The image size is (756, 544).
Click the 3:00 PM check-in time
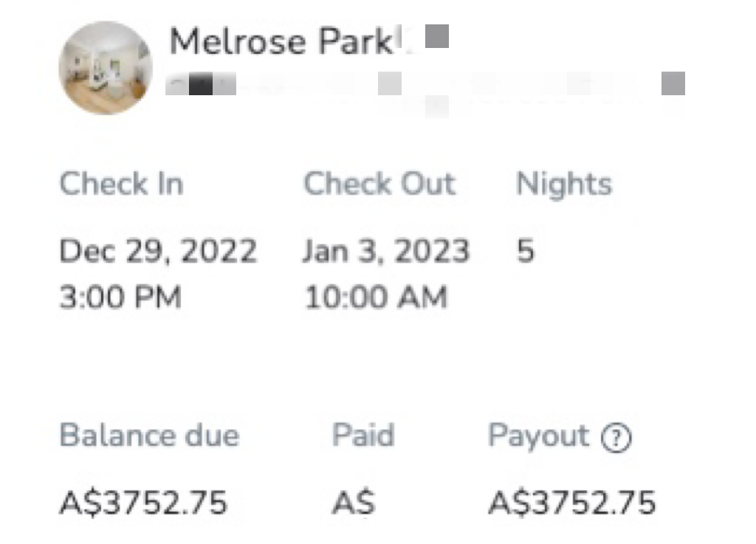[120, 296]
